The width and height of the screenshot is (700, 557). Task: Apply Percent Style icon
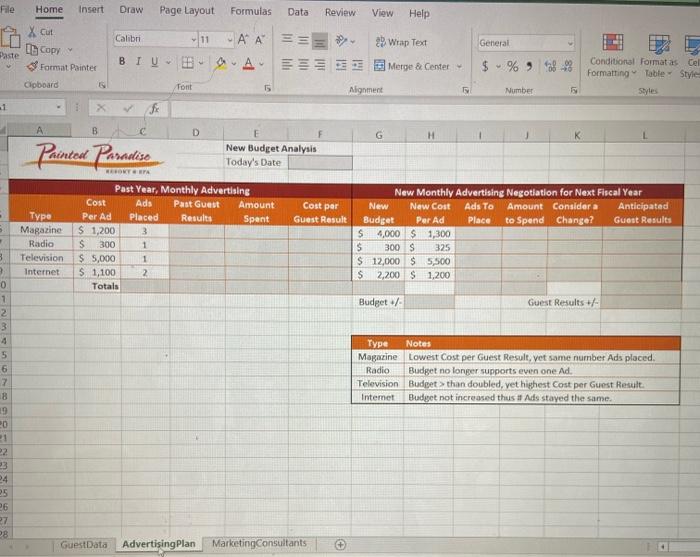click(512, 67)
